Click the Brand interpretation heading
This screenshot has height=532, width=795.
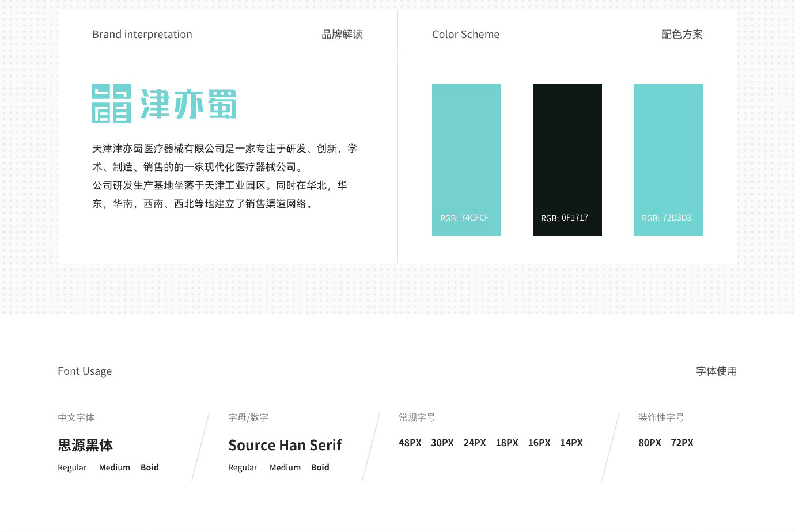(x=142, y=35)
